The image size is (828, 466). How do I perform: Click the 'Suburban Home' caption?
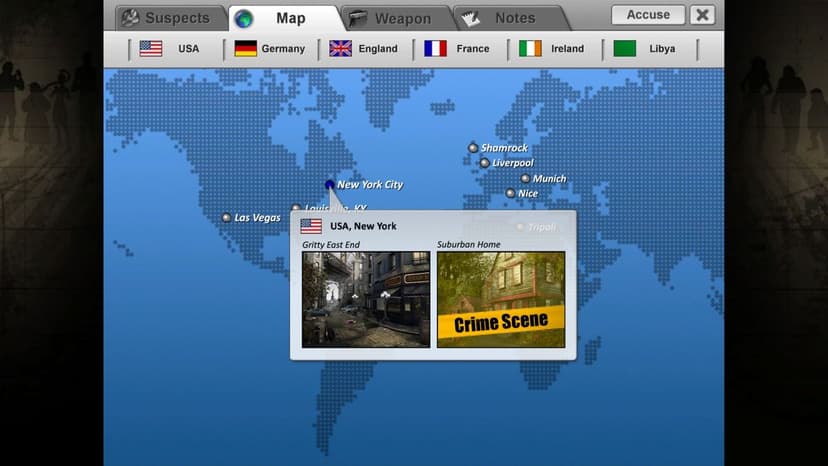(468, 245)
